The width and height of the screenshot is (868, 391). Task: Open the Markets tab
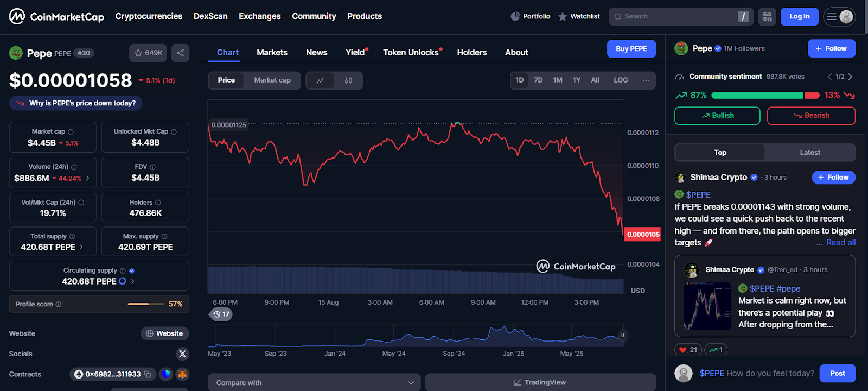272,53
